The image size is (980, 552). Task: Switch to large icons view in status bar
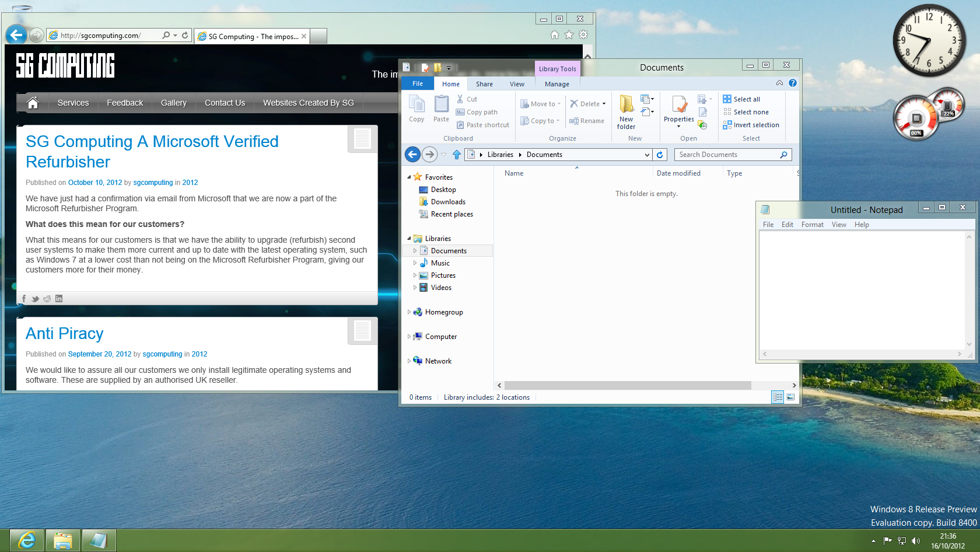[x=790, y=397]
